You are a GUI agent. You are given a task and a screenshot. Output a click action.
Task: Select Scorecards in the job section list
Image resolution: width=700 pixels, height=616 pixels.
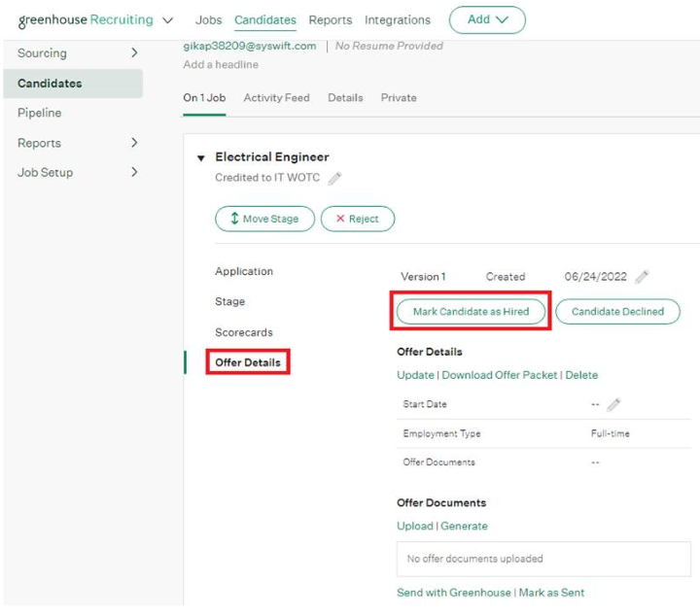pos(244,332)
